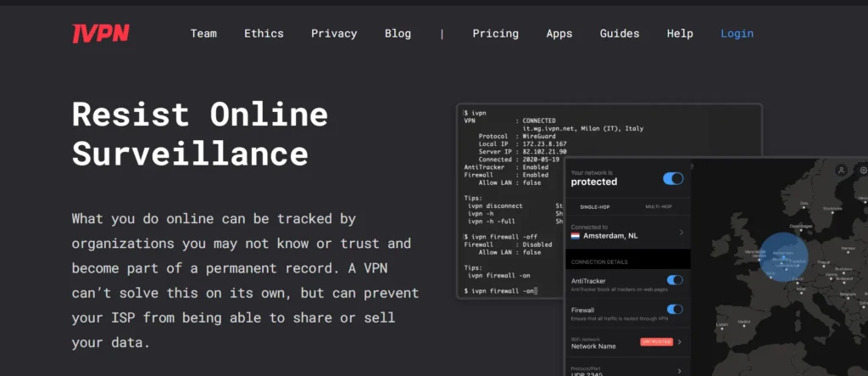The width and height of the screenshot is (868, 376).
Task: Open the Pricing menu item
Action: coord(495,34)
